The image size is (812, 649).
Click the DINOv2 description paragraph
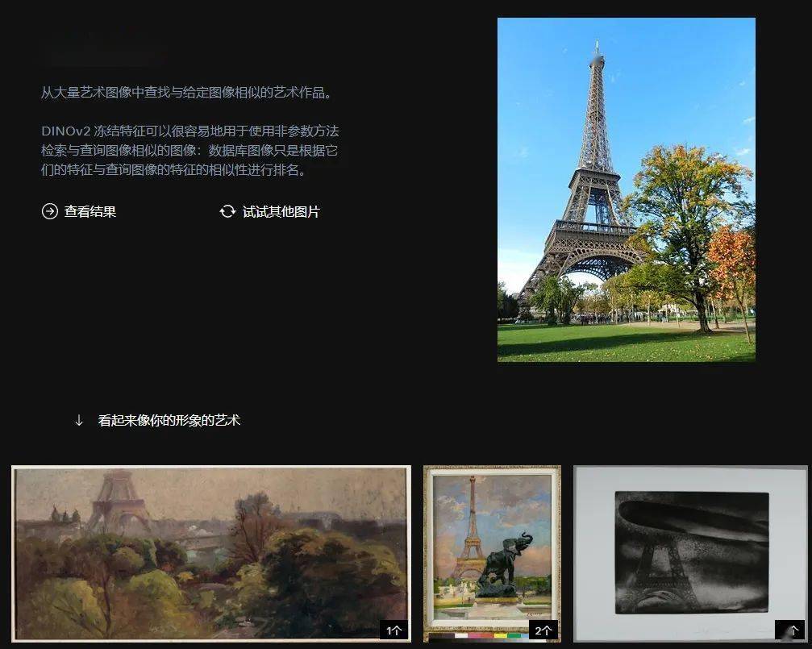click(190, 150)
